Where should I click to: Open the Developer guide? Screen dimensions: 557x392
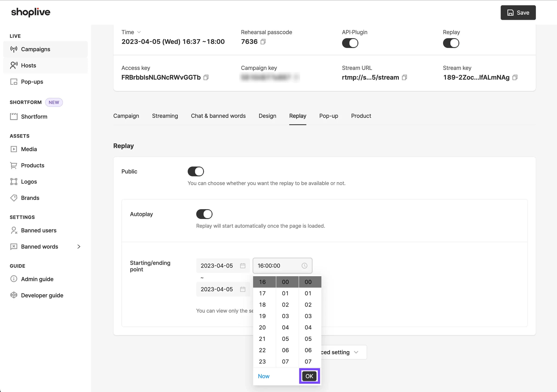(45, 295)
